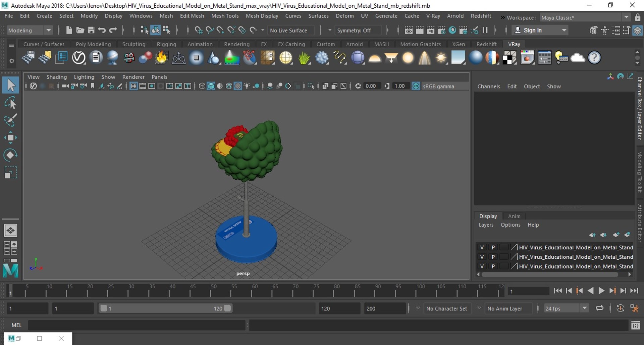Click the V-Ray logo shelf icon
The width and height of the screenshot is (644, 345).
(79, 58)
